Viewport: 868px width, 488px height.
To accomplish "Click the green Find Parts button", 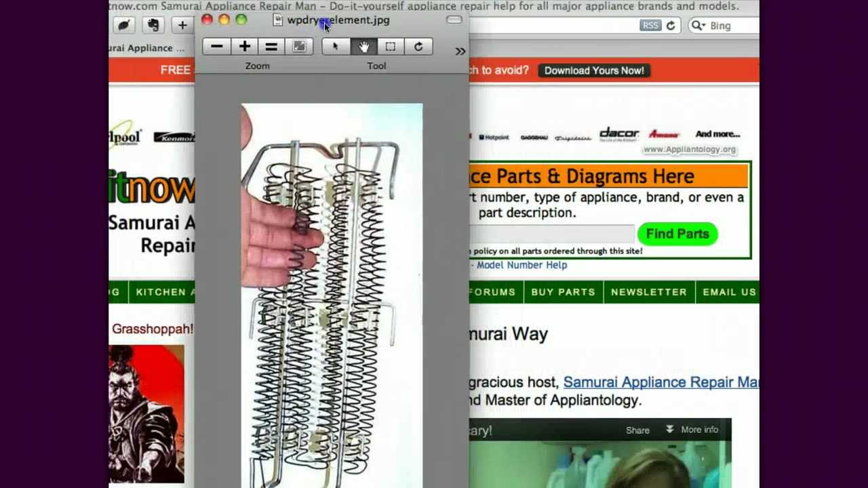I will pyautogui.click(x=677, y=234).
